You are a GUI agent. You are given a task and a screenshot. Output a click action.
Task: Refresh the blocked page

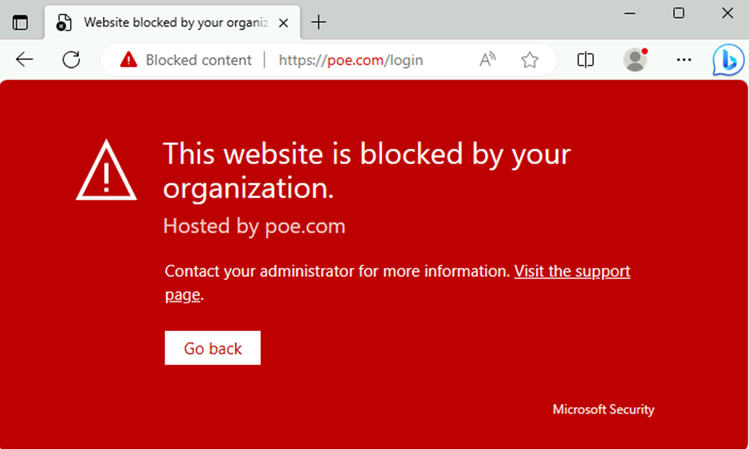click(x=71, y=60)
